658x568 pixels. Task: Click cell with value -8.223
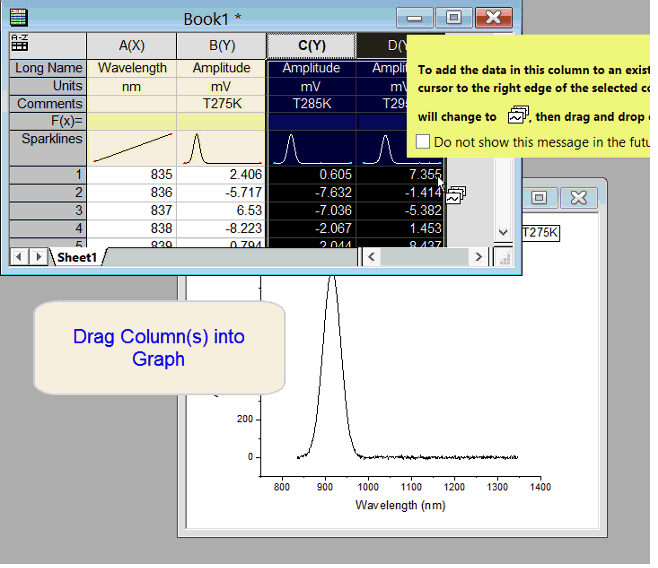click(222, 229)
